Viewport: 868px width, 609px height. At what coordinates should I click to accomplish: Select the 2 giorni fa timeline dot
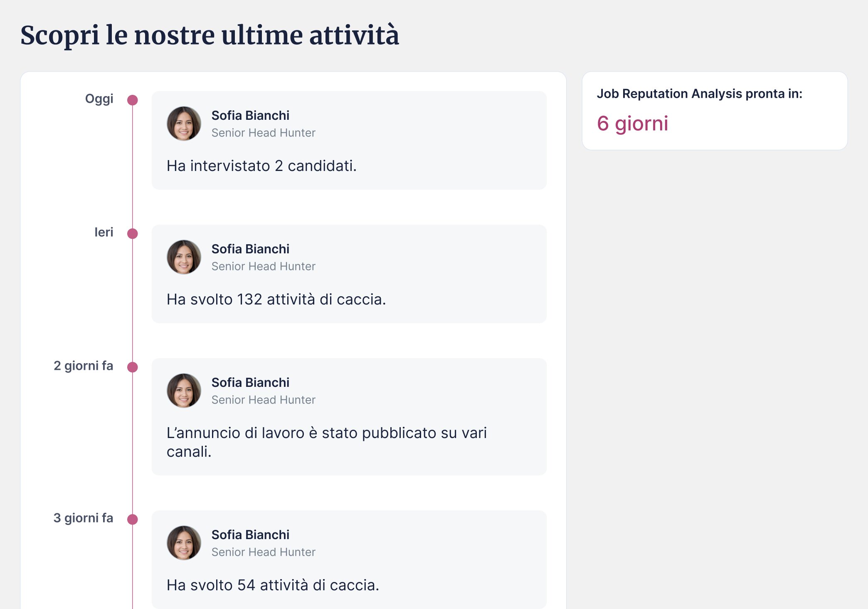133,367
